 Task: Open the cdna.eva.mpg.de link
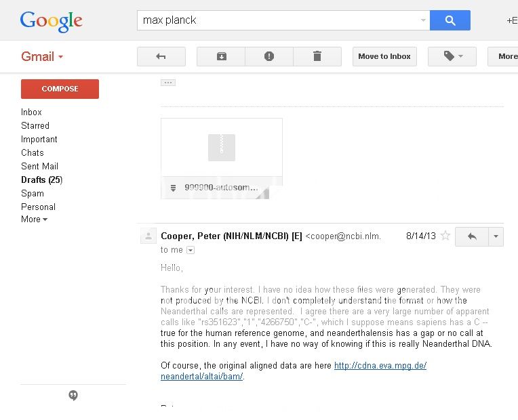(x=380, y=366)
